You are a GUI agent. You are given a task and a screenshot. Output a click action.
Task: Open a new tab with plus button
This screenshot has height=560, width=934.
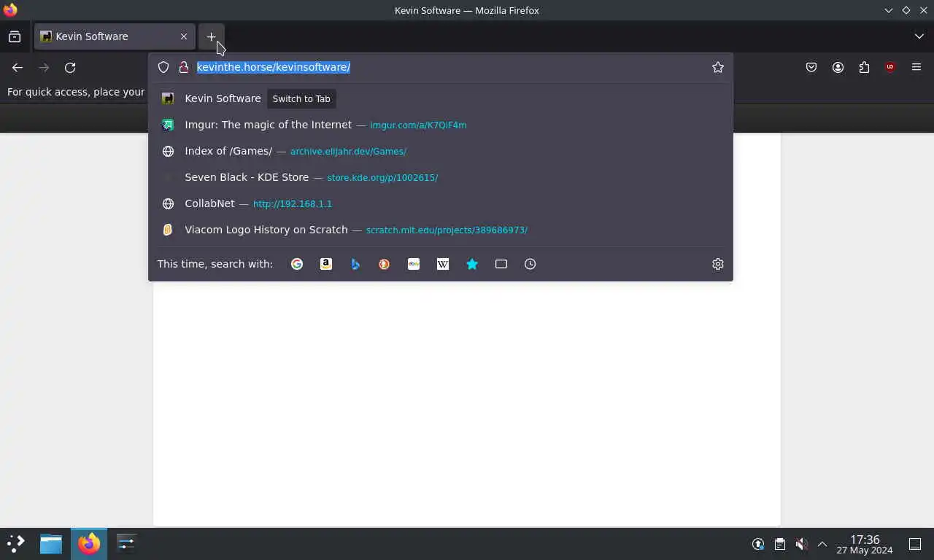pyautogui.click(x=211, y=36)
